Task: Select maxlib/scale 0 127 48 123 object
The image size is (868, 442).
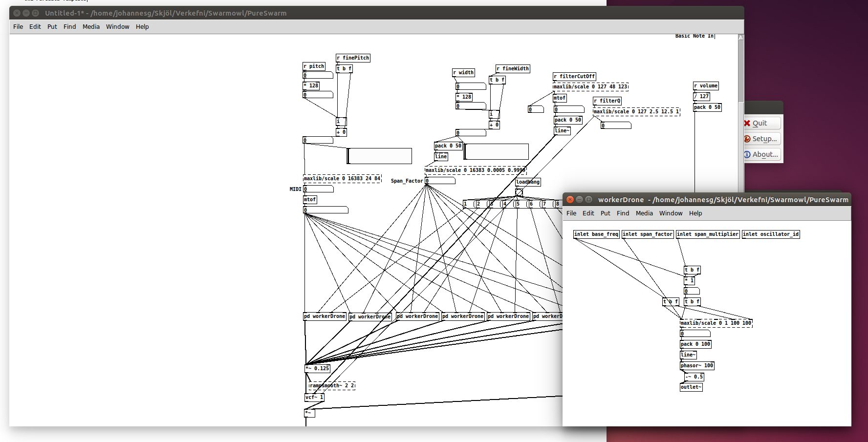Action: point(590,86)
